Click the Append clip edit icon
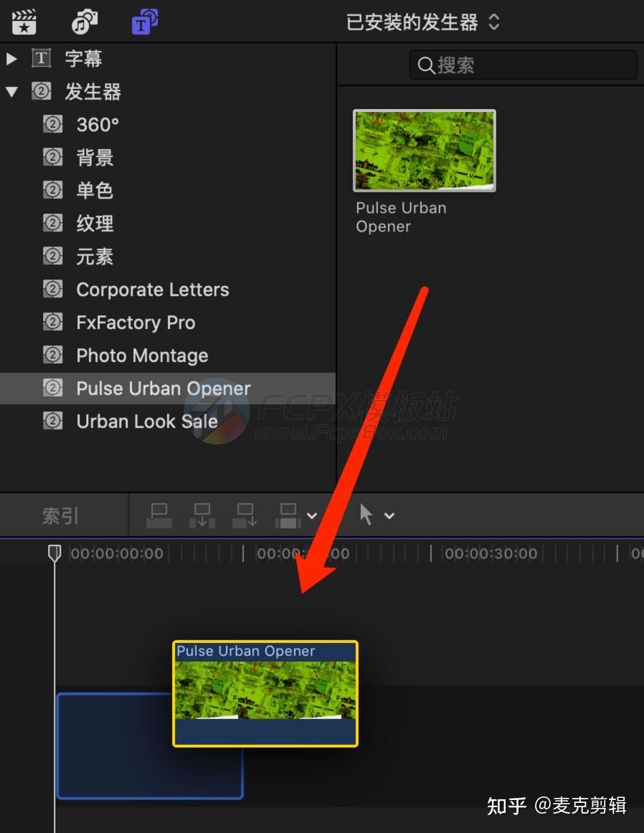This screenshot has width=644, height=833. [245, 515]
